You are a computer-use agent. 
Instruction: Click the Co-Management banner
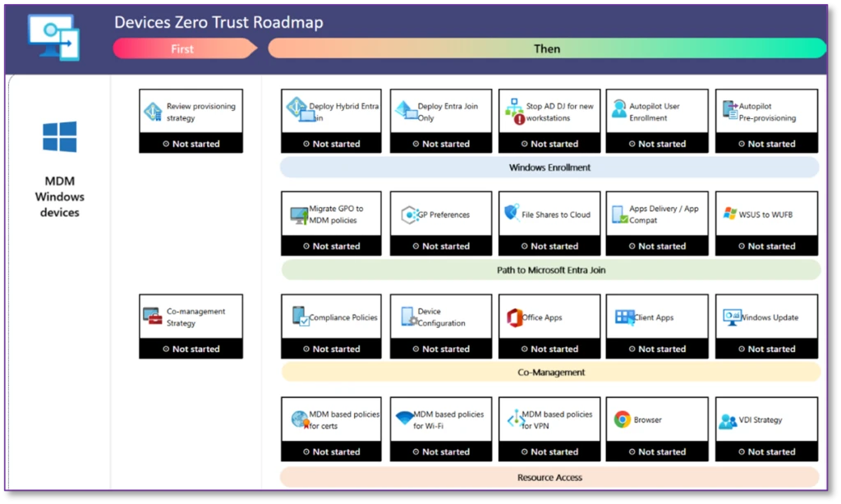pyautogui.click(x=549, y=372)
